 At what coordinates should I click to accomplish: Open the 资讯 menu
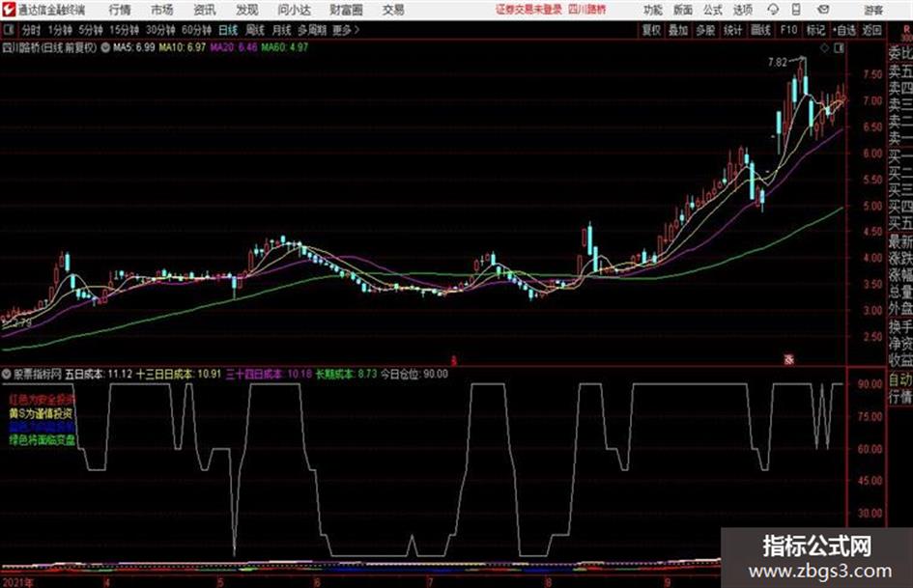point(205,10)
